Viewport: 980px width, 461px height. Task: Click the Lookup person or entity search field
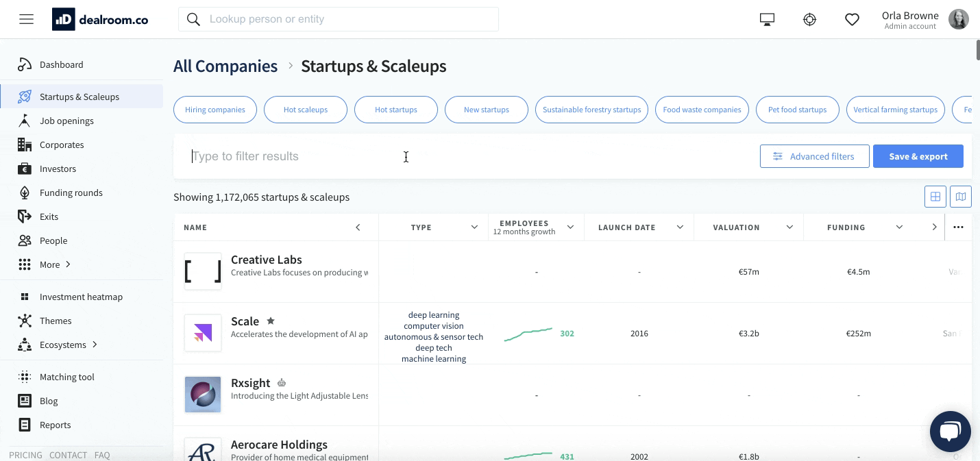click(350, 19)
